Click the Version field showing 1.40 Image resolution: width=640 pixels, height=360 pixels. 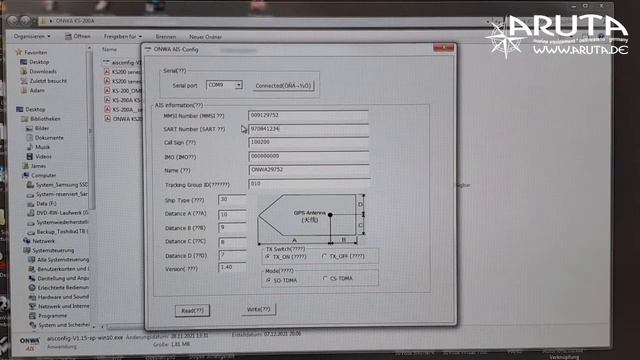pyautogui.click(x=232, y=268)
